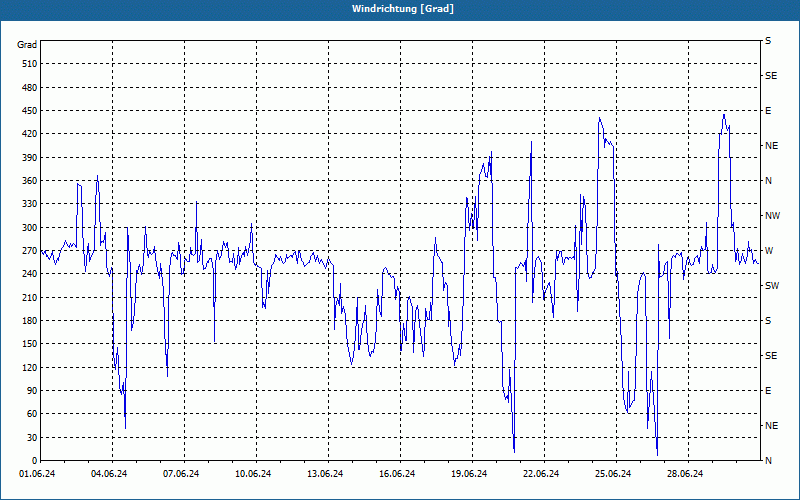Click the date label 10.06.24
The height and width of the screenshot is (500, 800).
click(253, 474)
